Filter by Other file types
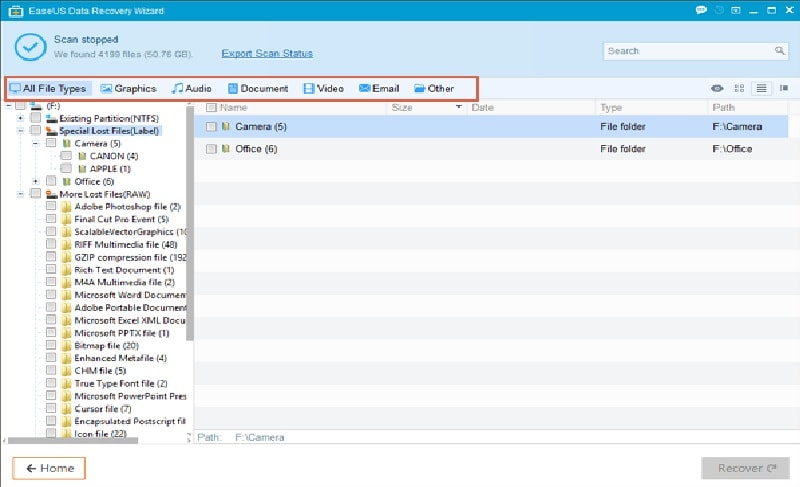 pyautogui.click(x=434, y=88)
